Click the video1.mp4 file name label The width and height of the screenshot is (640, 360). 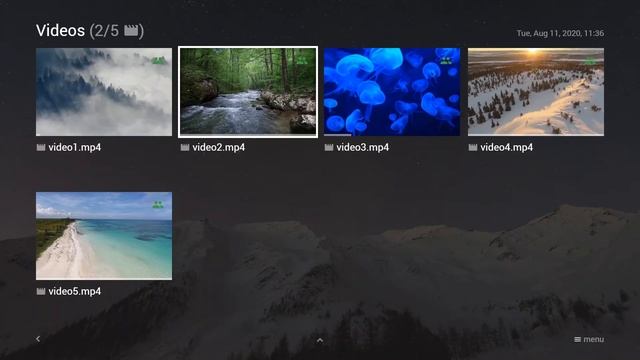[x=75, y=147]
